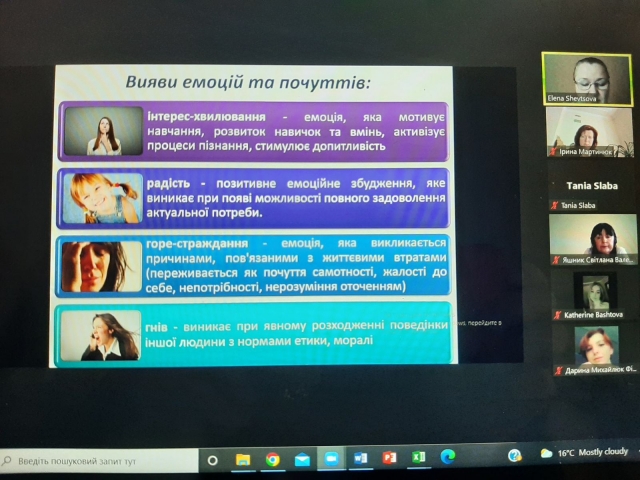Select Elena Shevtsova's video tile

(587, 79)
